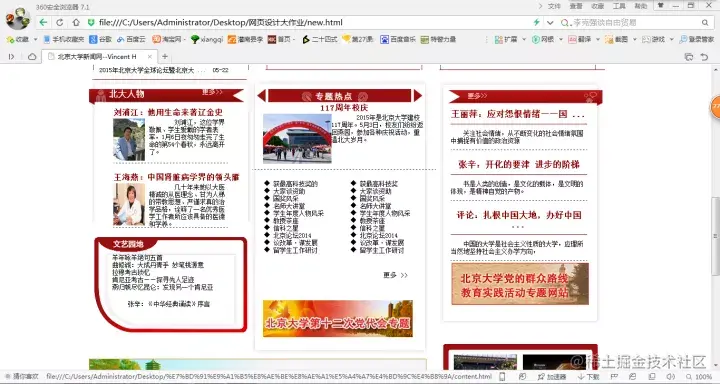This screenshot has width=720, height=384.
Task: Click the green back arrow button
Action: click(43, 22)
